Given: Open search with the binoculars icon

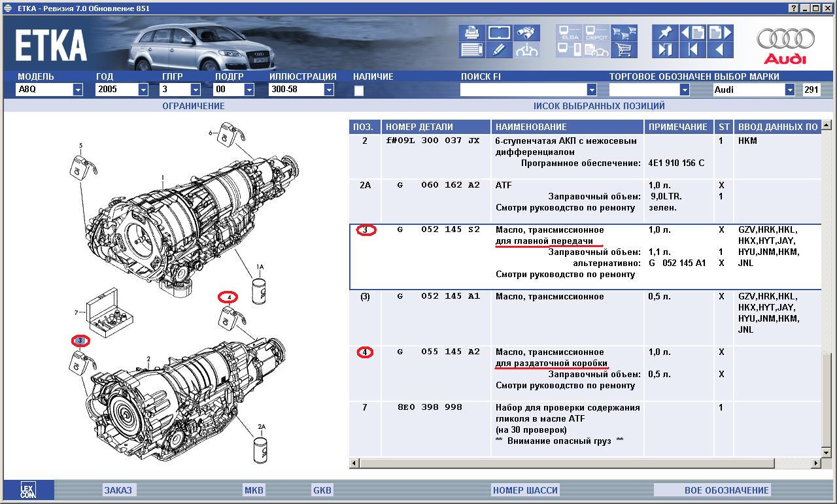Looking at the screenshot, I should [526, 33].
